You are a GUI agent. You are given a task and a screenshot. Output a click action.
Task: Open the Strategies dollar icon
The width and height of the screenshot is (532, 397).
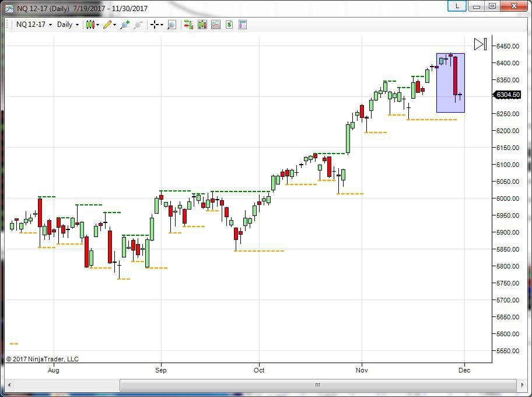point(229,25)
